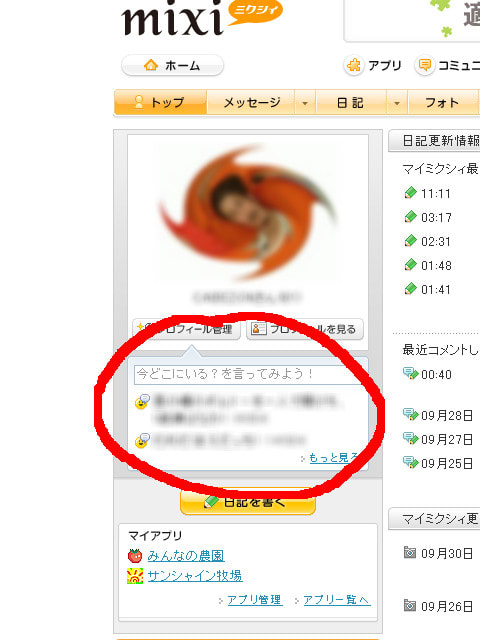Click the コミュニティ speech bubble icon
480x640 pixels.
424,65
